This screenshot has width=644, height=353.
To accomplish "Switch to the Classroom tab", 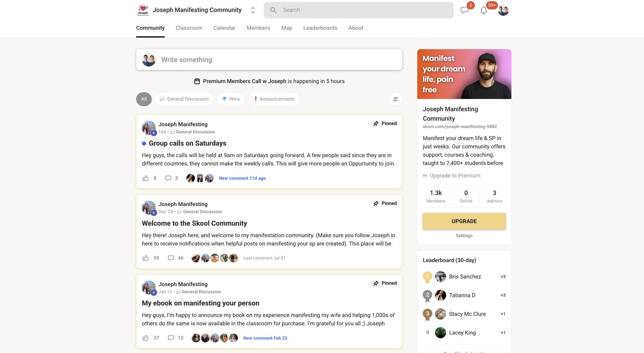I will [189, 28].
